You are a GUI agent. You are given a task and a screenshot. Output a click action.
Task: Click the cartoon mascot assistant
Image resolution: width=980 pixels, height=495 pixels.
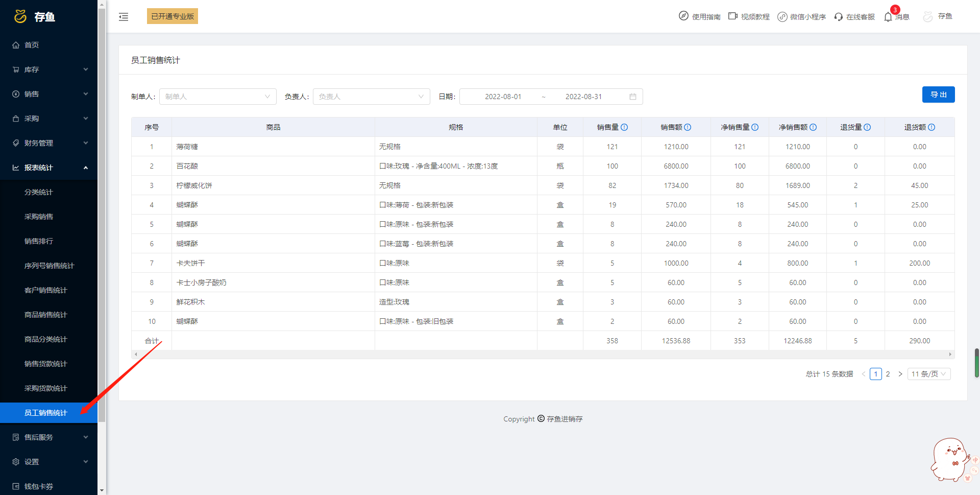[x=951, y=460]
